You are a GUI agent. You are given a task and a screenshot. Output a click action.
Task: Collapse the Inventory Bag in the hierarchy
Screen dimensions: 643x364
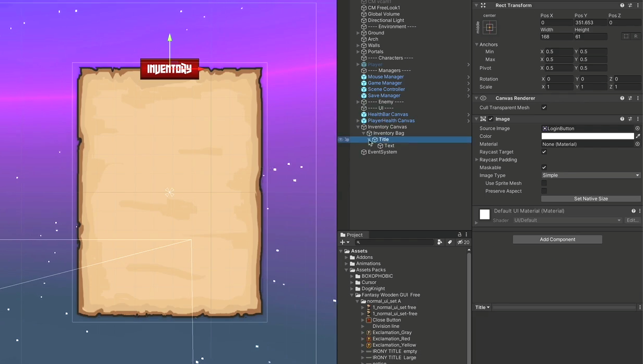[363, 133]
